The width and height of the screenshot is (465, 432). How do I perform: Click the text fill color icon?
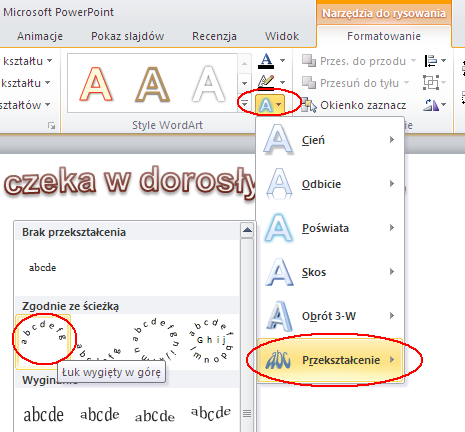(266, 61)
